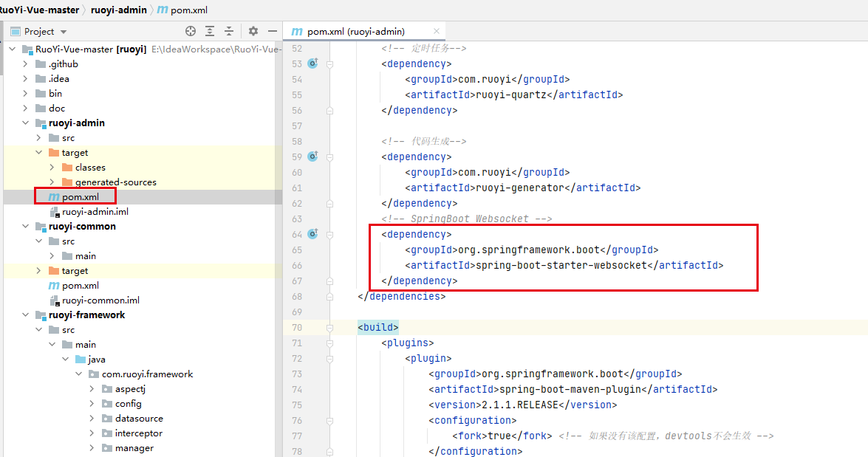This screenshot has height=457, width=868.
Task: Click Collapse All icon in Project panel
Action: (229, 31)
